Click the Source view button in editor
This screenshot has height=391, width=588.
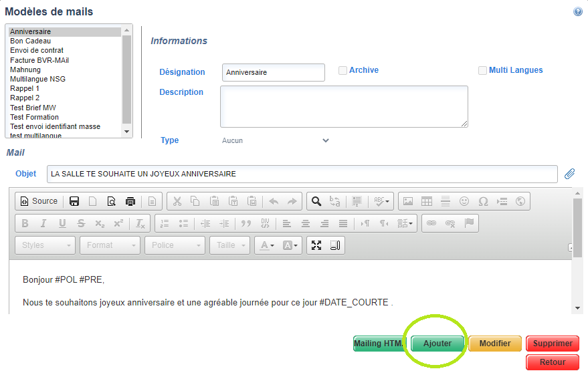[x=39, y=201]
